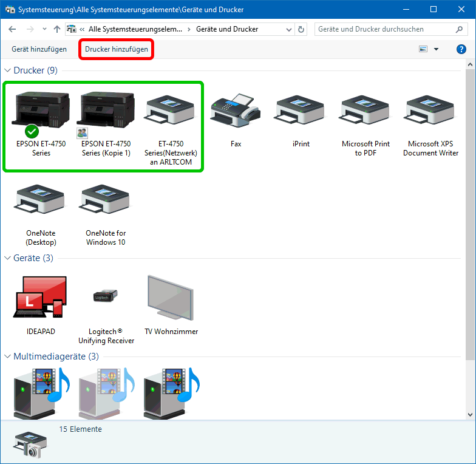The image size is (476, 464).
Task: Click the Geräte und Drucker durchsuchen search box
Action: click(x=386, y=29)
